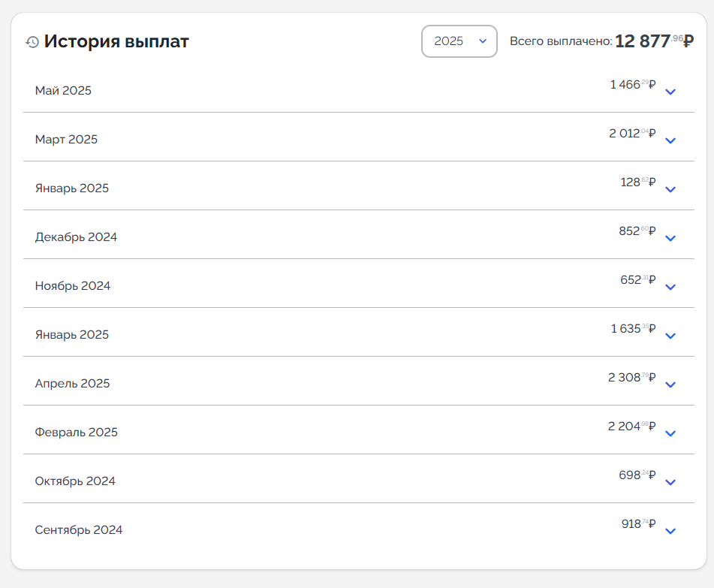The width and height of the screenshot is (714, 588).
Task: Open Апрель 2025 details with its chevron
Action: click(x=670, y=384)
